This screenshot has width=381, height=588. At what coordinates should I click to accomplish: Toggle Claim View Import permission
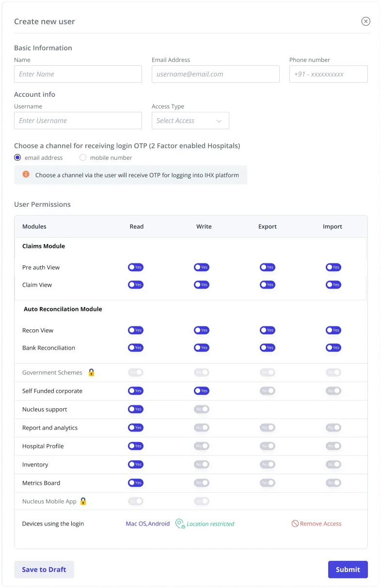point(333,285)
